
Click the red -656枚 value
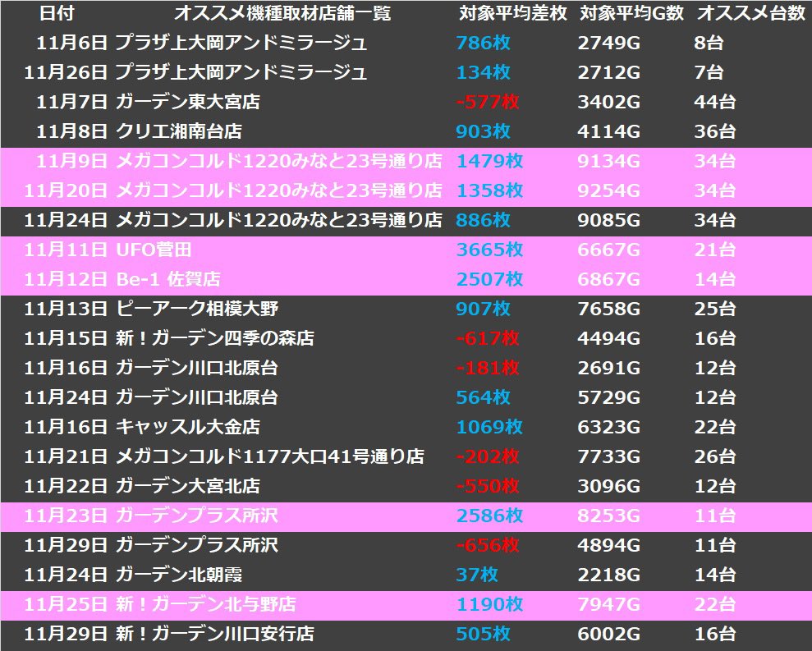point(488,545)
